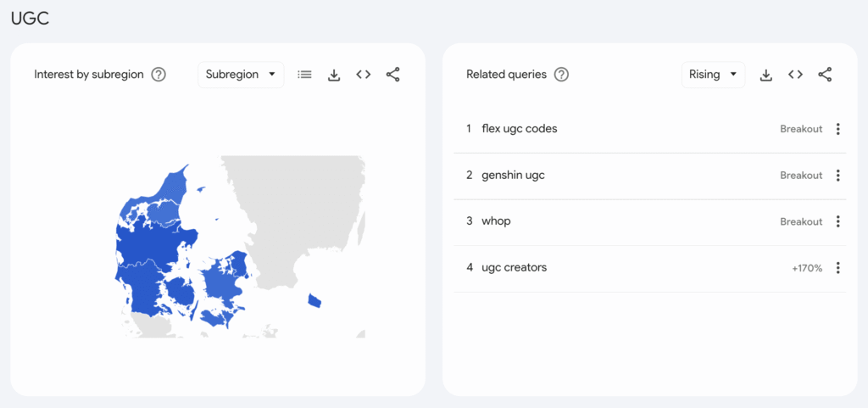Open help for Related queries
868x408 pixels.
[561, 74]
